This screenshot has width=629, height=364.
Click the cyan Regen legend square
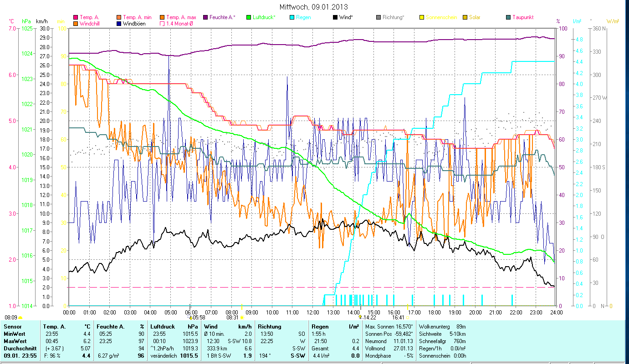tap(292, 18)
